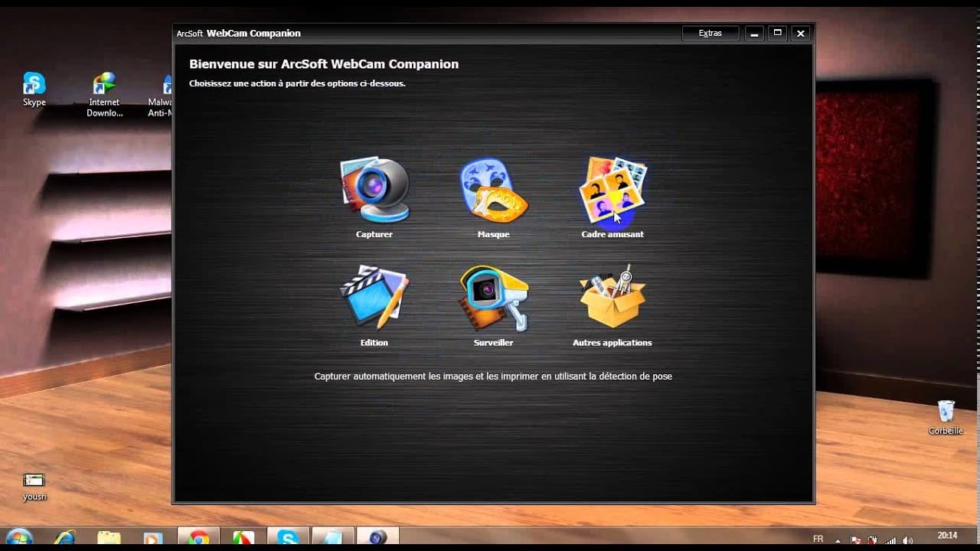Open Internet Download Manager desktop shortcut
Image resolution: width=980 pixels, height=551 pixels.
click(x=105, y=93)
